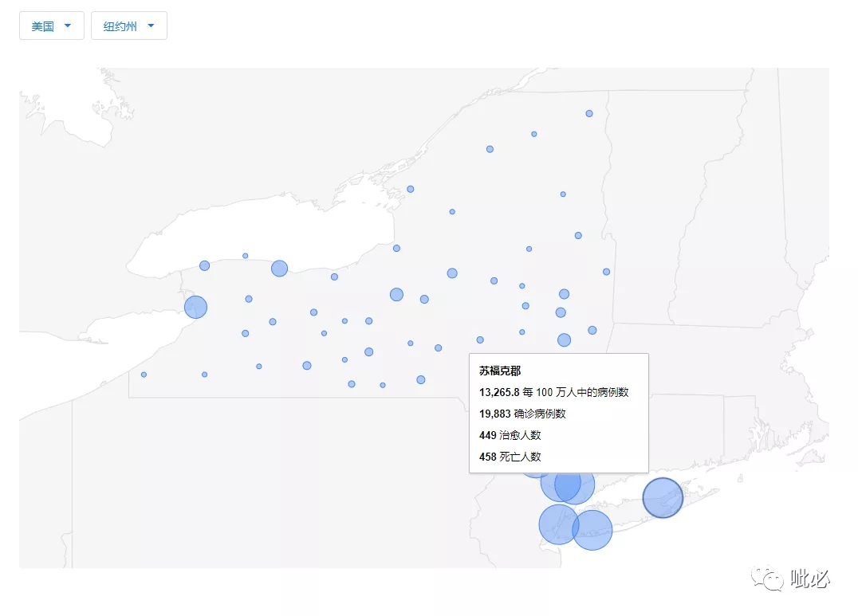This screenshot has width=858, height=616.
Task: Click the bottom-most large bubble near New York City
Action: click(592, 530)
